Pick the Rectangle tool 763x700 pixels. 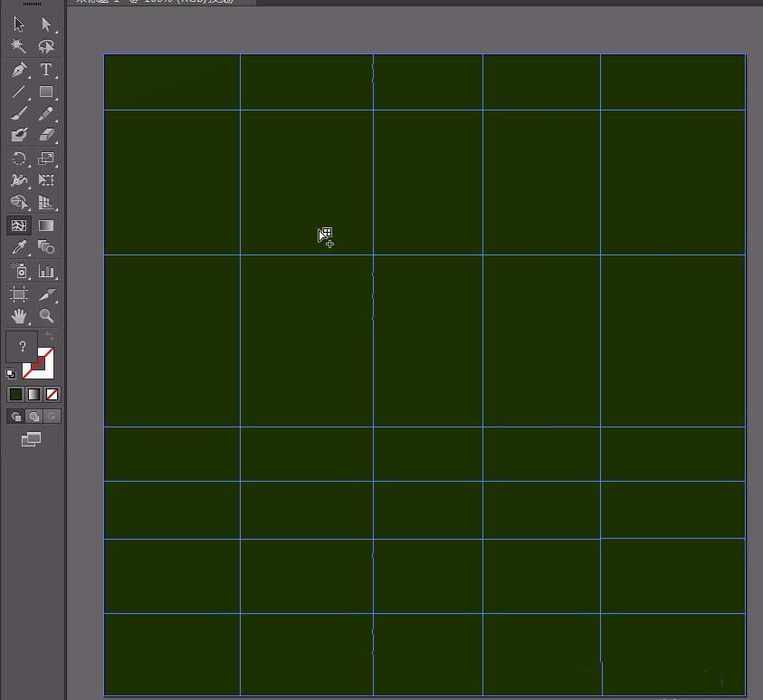46,92
